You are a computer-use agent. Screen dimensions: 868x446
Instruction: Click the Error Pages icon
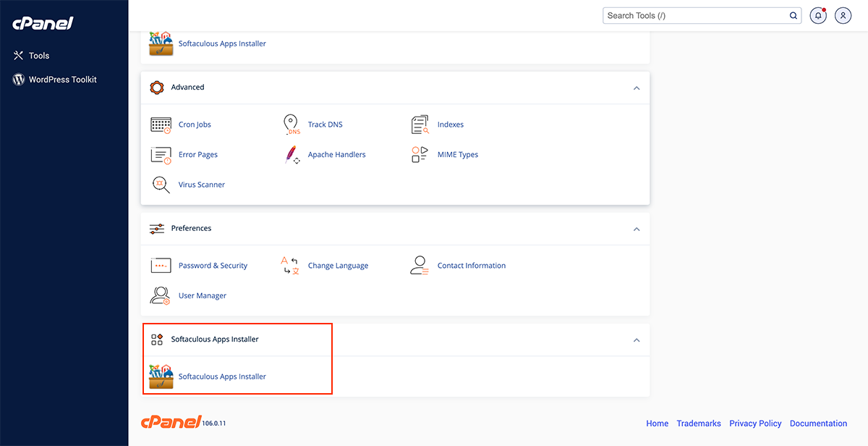point(161,155)
